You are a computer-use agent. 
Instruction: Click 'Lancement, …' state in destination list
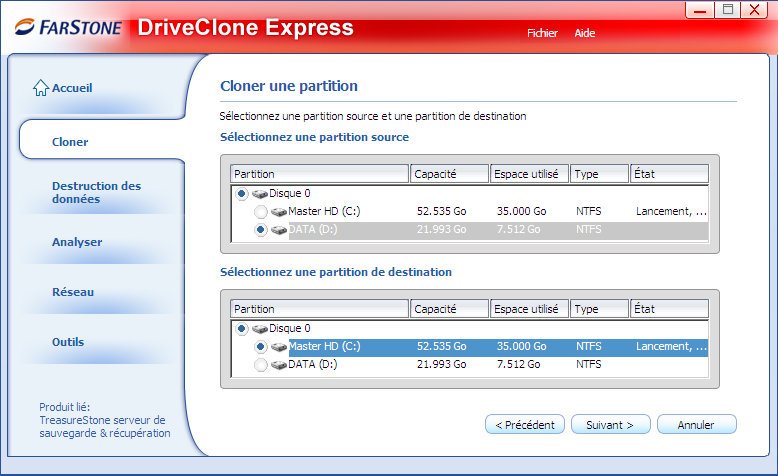click(x=671, y=346)
